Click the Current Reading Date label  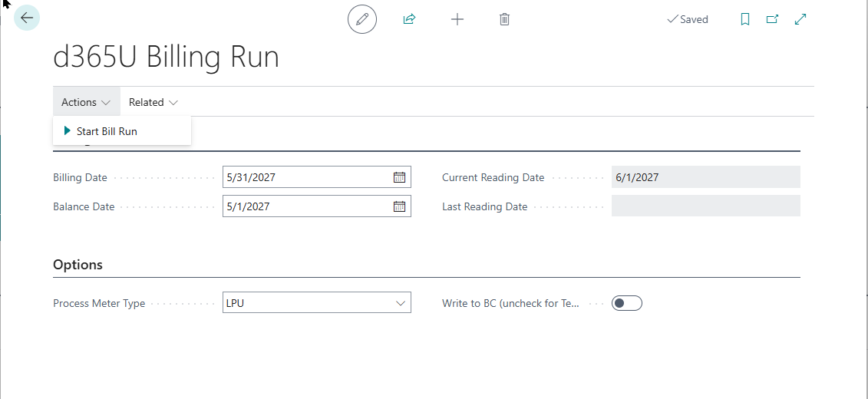tap(493, 178)
